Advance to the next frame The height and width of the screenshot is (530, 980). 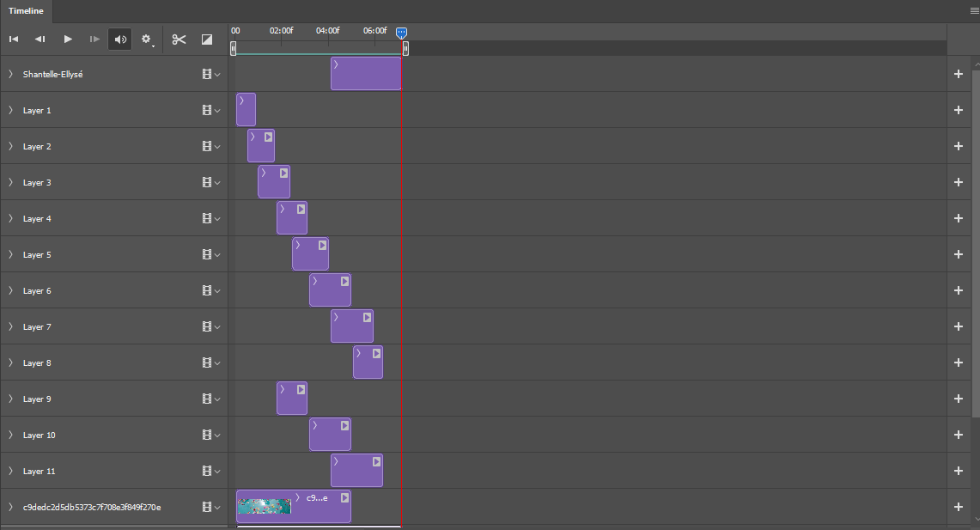click(94, 40)
